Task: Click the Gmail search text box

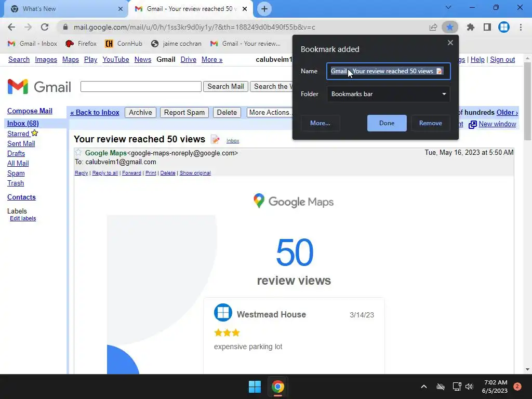Action: coord(141,87)
